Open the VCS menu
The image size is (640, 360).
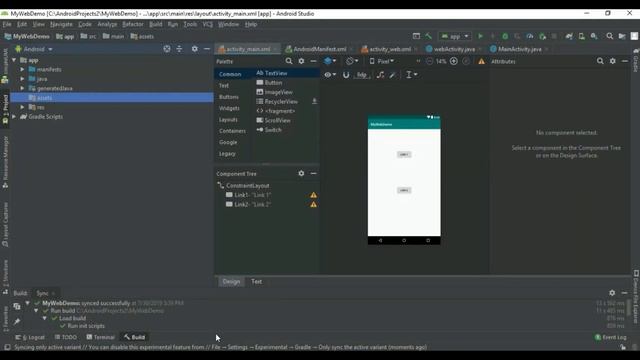tap(207, 24)
